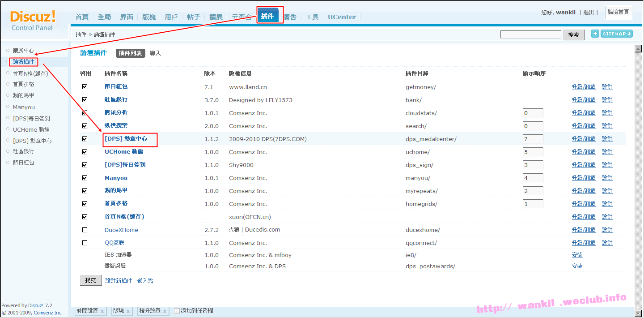Open the DuceXHome plugin name link
Viewport: 644px width, 318px height.
point(121,230)
